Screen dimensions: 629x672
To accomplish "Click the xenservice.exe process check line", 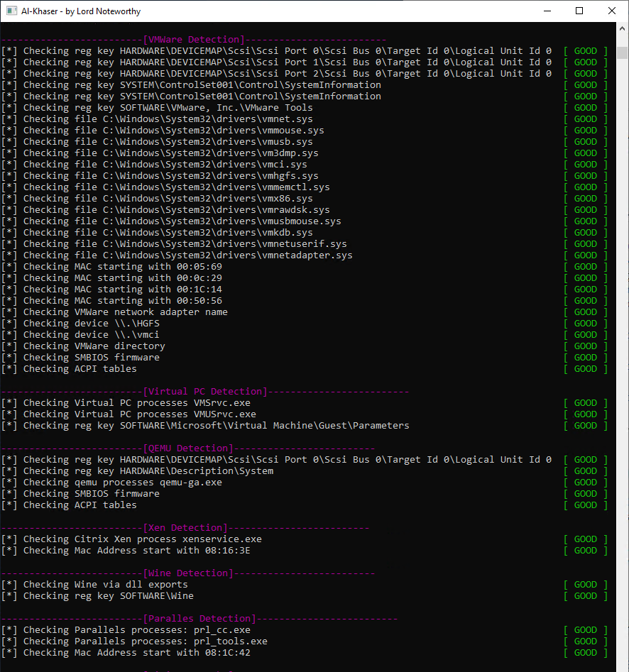I will [x=131, y=539].
